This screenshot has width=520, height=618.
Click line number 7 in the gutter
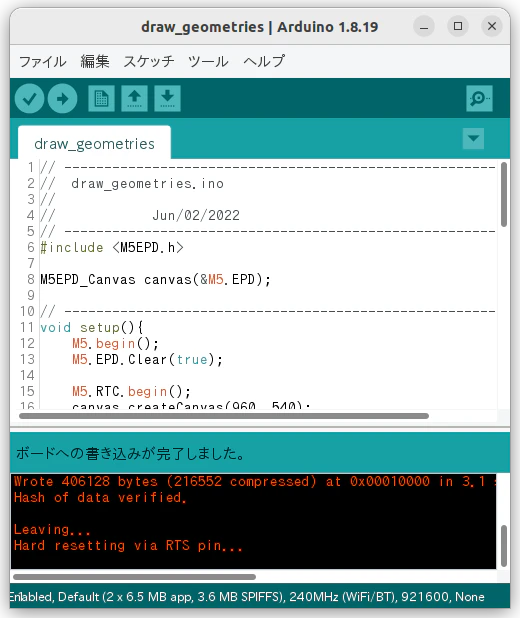tap(31, 263)
